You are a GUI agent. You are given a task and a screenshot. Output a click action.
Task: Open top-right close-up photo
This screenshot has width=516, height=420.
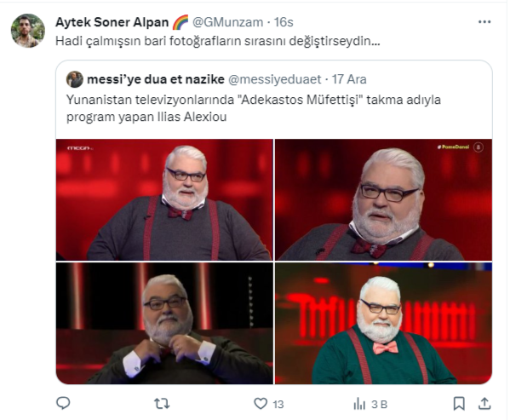point(383,200)
